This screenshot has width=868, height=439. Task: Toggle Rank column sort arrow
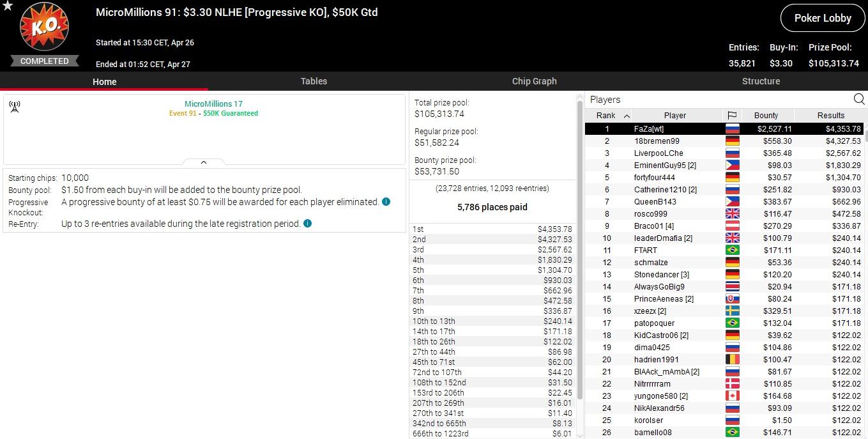tap(627, 116)
